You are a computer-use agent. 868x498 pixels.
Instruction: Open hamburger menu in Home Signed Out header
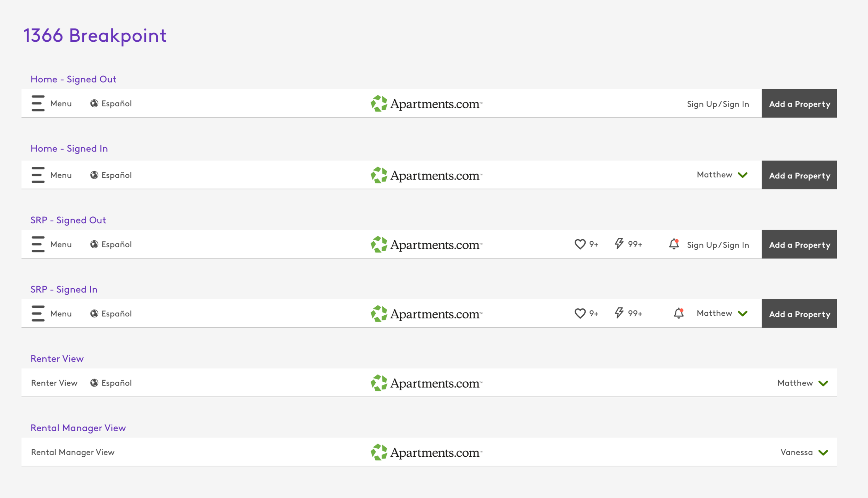(38, 103)
